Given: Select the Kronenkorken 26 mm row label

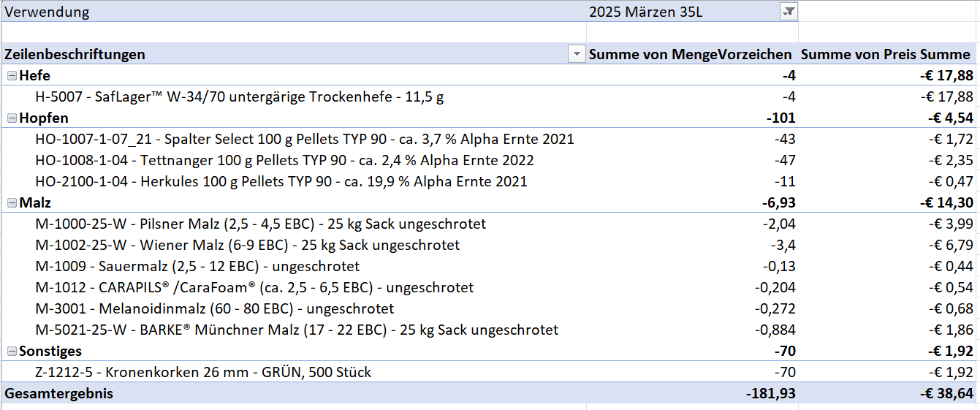Looking at the screenshot, I should point(203,372).
